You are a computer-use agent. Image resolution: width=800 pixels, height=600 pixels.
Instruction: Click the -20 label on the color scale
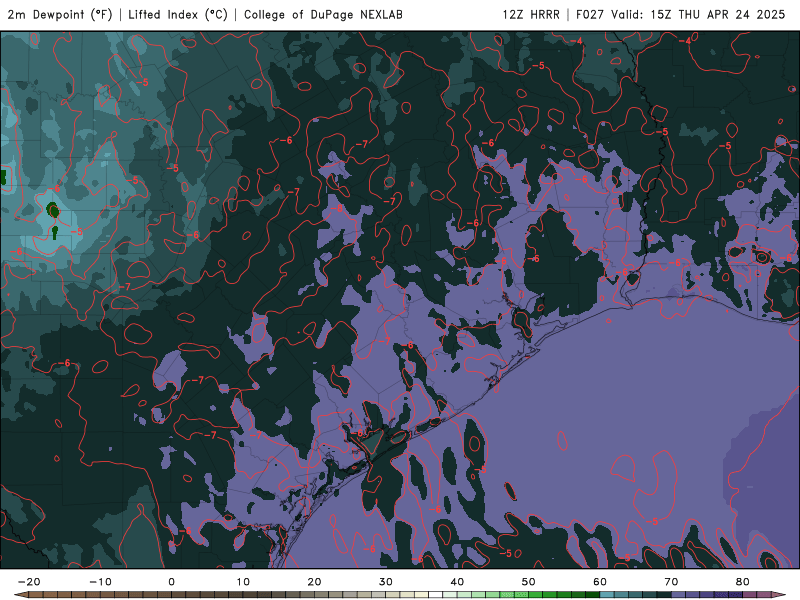tap(29, 582)
